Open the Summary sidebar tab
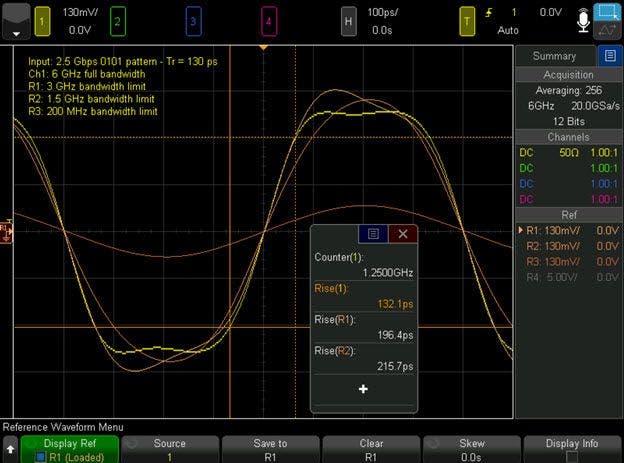 point(556,56)
